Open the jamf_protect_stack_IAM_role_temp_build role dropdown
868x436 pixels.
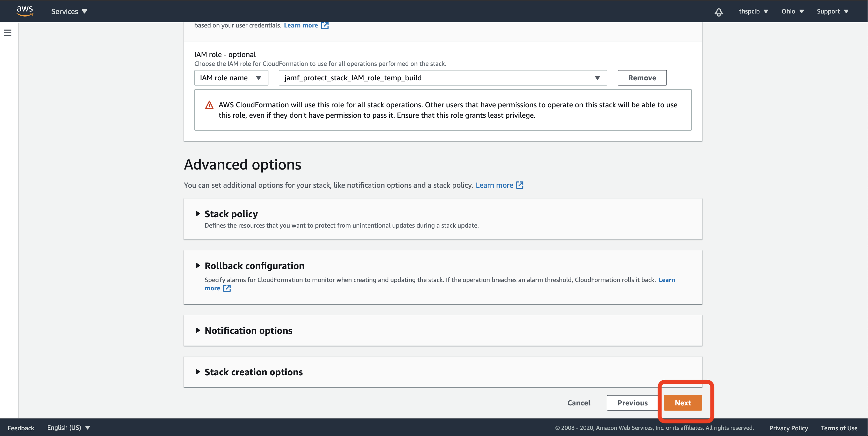[443, 78]
